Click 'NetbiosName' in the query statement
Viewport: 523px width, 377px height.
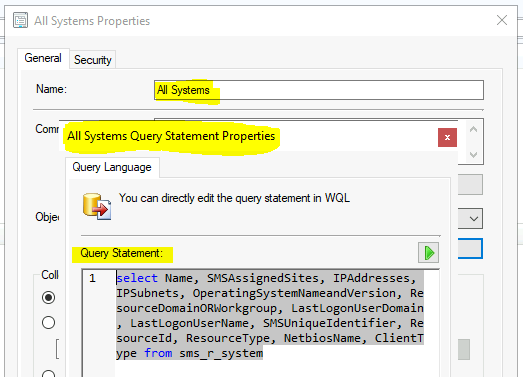click(322, 338)
